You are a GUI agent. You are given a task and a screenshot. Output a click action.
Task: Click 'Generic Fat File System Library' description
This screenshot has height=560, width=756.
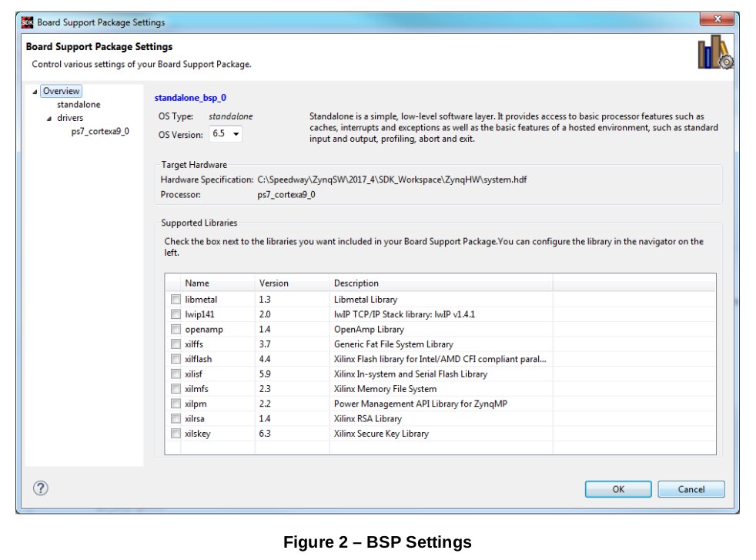pyautogui.click(x=393, y=344)
